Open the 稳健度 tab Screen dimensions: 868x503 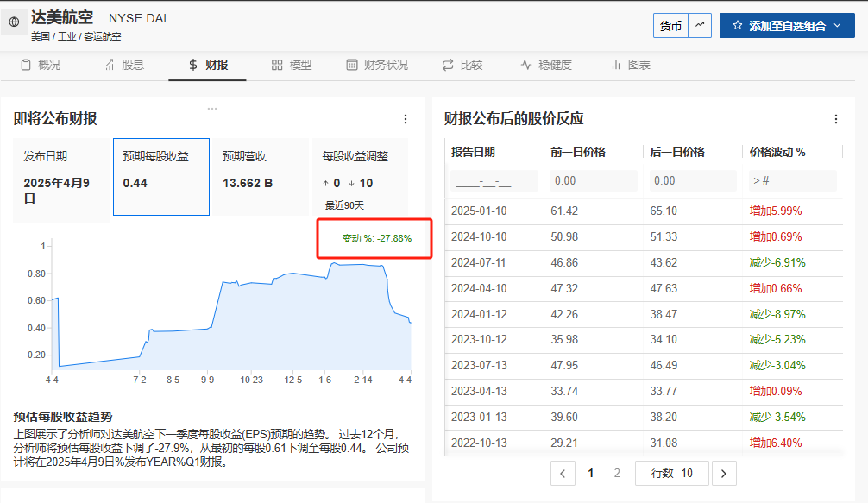(546, 65)
